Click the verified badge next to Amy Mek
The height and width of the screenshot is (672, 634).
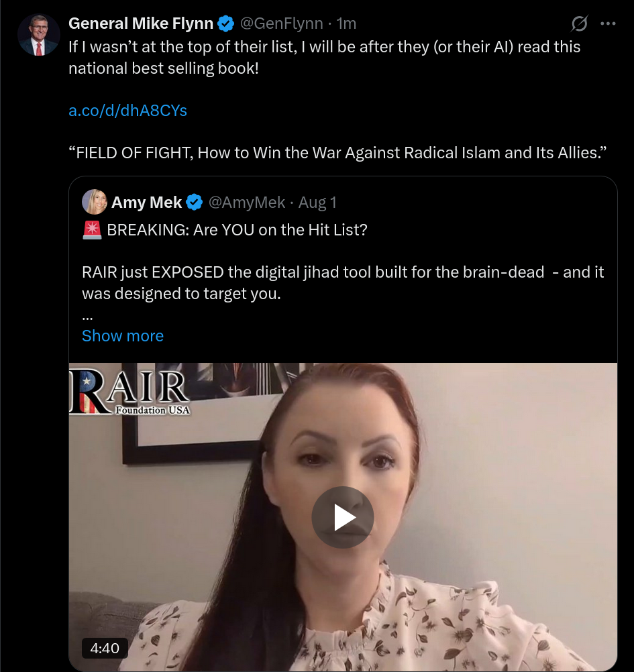[195, 203]
